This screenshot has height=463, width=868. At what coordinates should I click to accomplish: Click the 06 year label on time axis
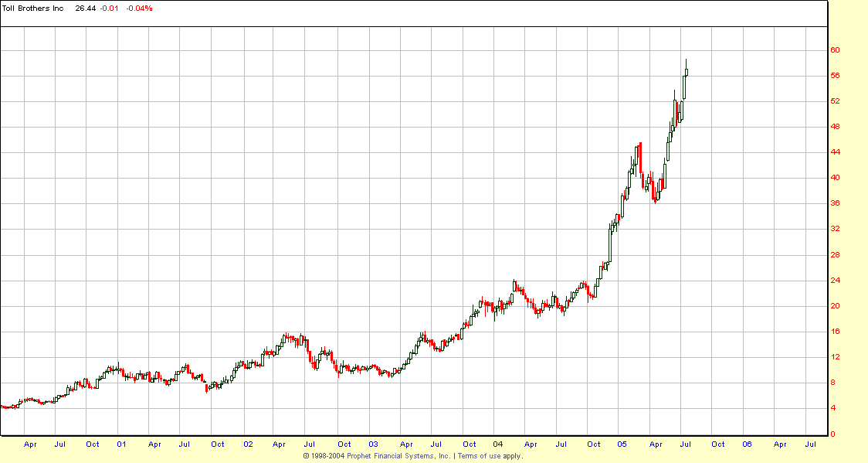[x=747, y=444]
